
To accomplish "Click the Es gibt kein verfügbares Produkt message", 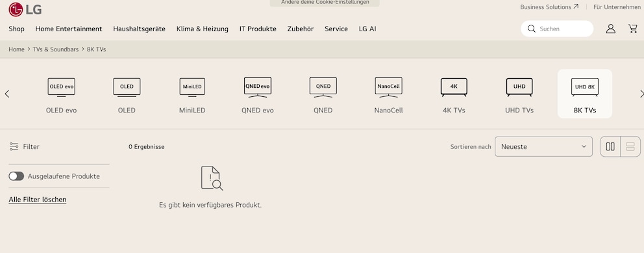I will tap(210, 205).
